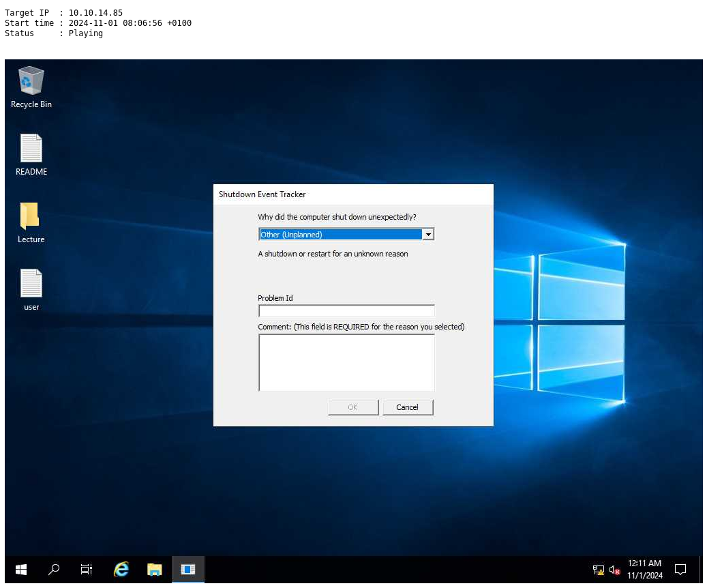Open the Recycle Bin desktop icon
Screen dimensions: 707x588
pyautogui.click(x=31, y=87)
